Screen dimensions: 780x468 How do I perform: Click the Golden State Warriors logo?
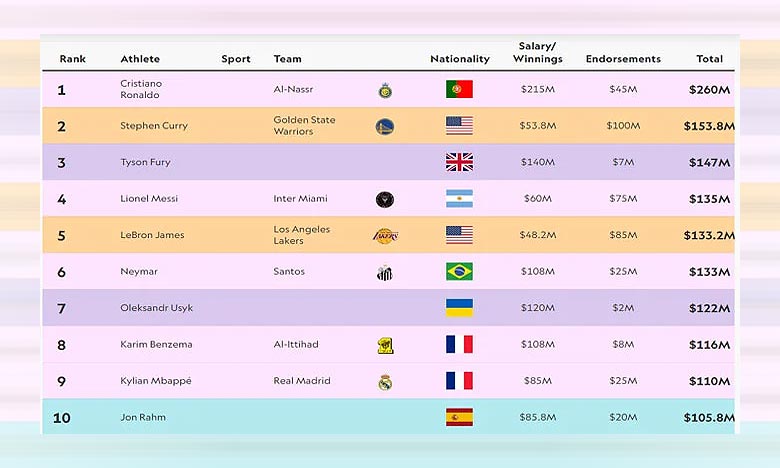click(x=384, y=126)
